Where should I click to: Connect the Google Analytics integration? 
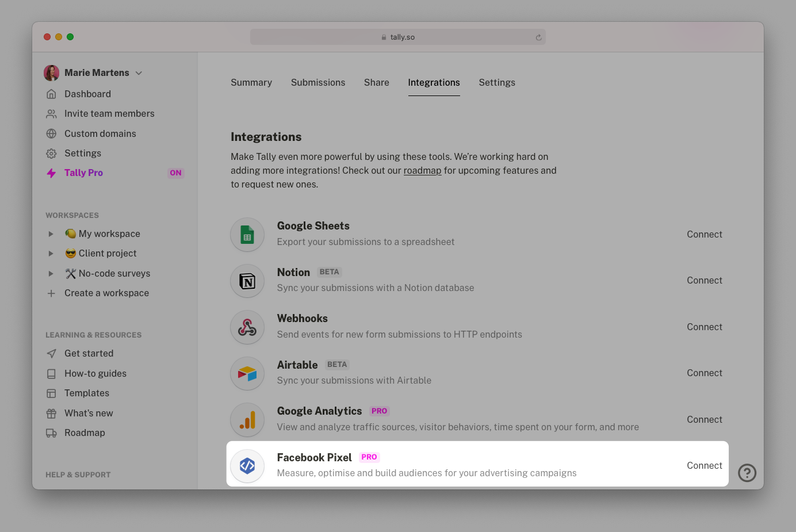click(x=705, y=420)
